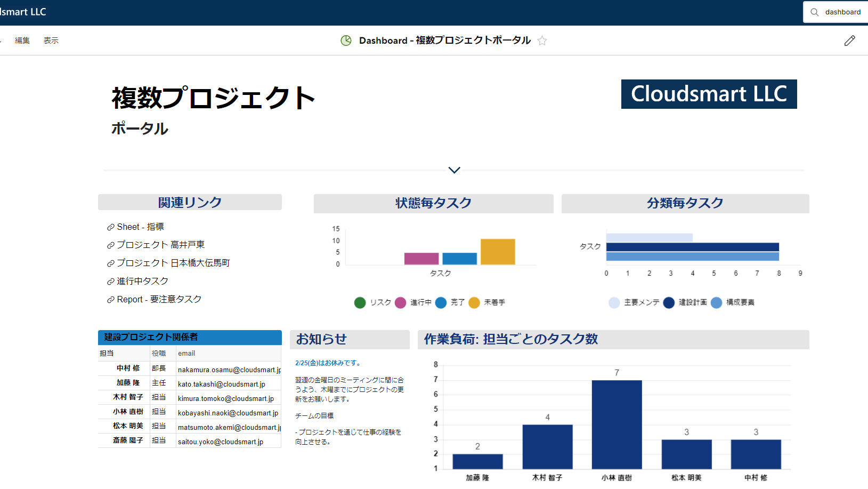The image size is (868, 489).
Task: Open dashboard editing via the pencil icon
Action: click(x=850, y=40)
